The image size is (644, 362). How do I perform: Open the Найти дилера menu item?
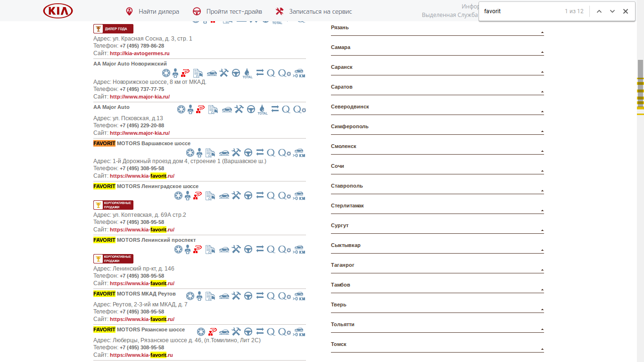159,11
